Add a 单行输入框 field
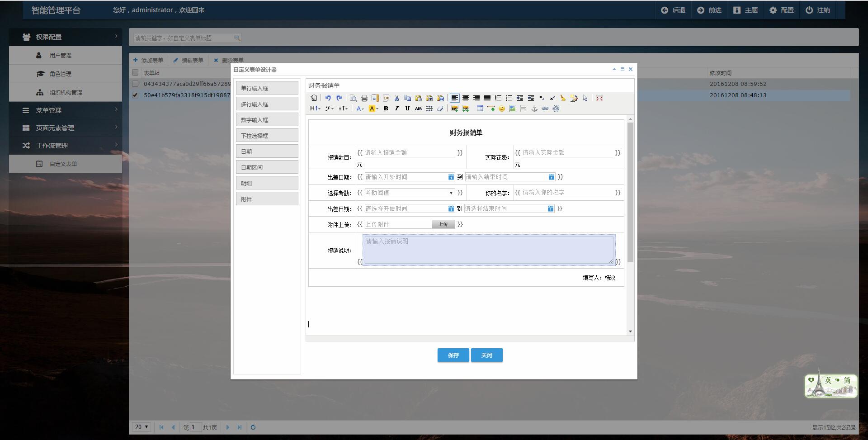This screenshot has height=440, width=868. [267, 88]
